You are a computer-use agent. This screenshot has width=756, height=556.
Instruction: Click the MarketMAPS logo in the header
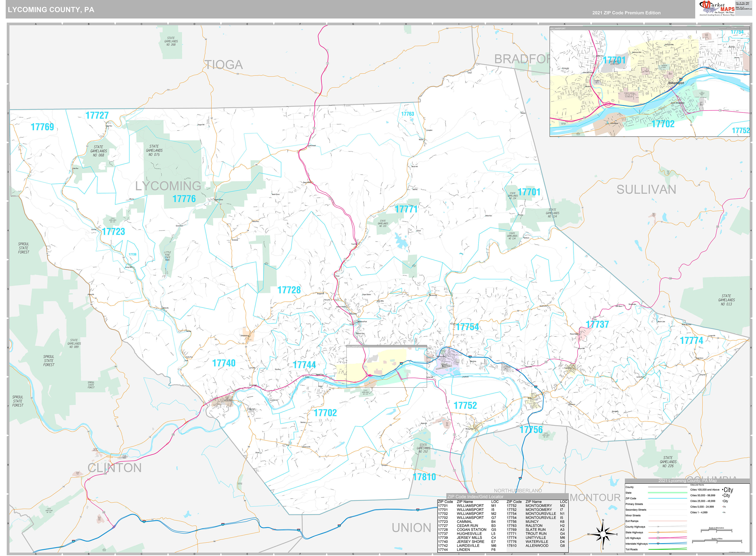point(717,8)
